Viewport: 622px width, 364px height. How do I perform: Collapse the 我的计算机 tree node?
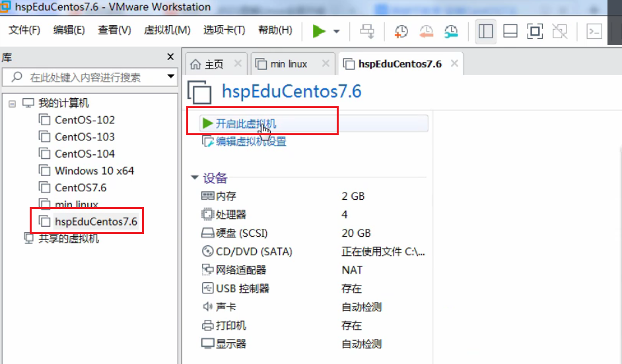click(x=13, y=104)
